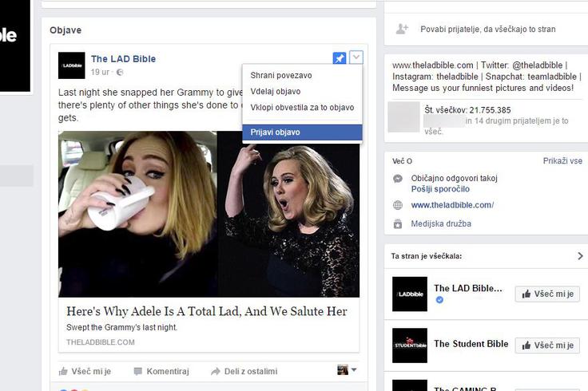Click 'Pošlji sporočilo' link
Viewport: 588px width, 391px height.
(440, 189)
